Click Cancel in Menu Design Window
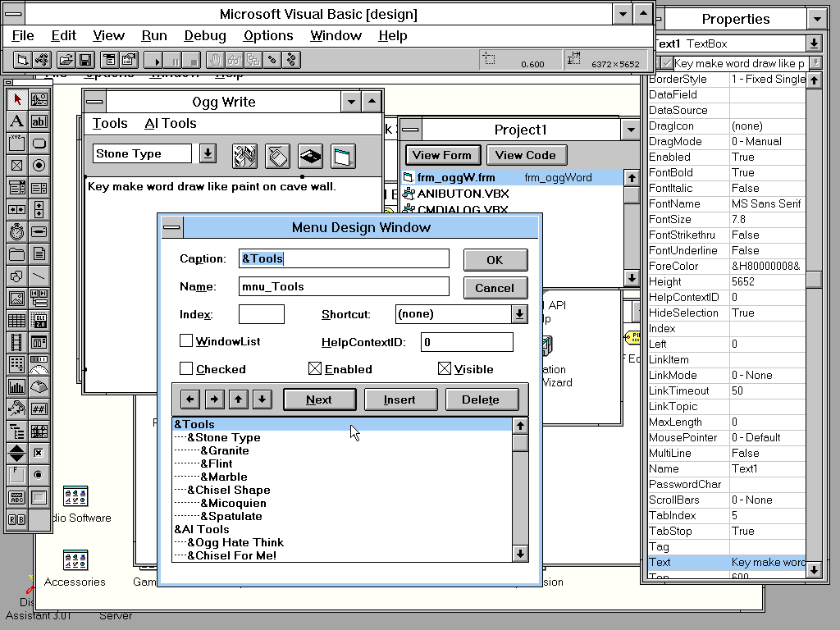Viewport: 840px width, 630px height. tap(495, 288)
